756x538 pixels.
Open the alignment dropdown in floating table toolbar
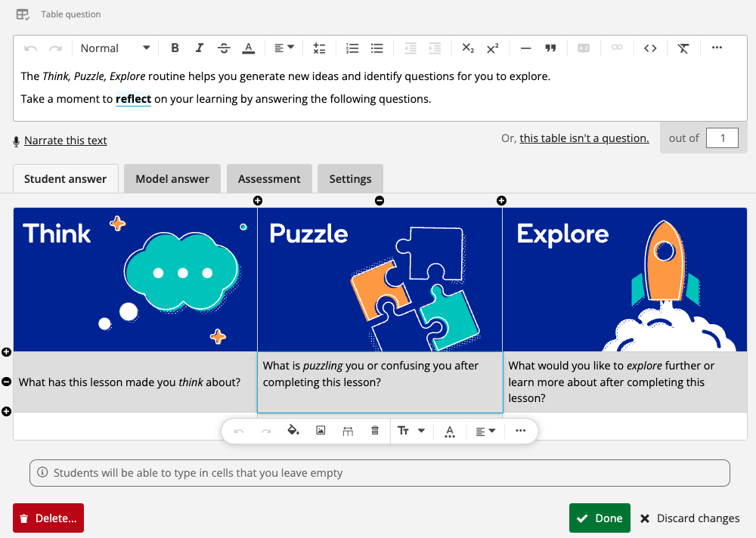(x=485, y=431)
